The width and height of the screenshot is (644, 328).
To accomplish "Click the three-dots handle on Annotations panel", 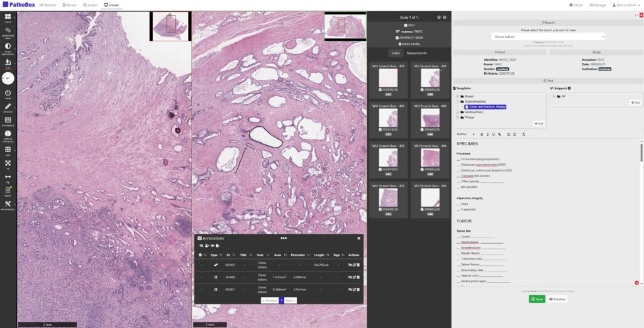I will click(284, 238).
